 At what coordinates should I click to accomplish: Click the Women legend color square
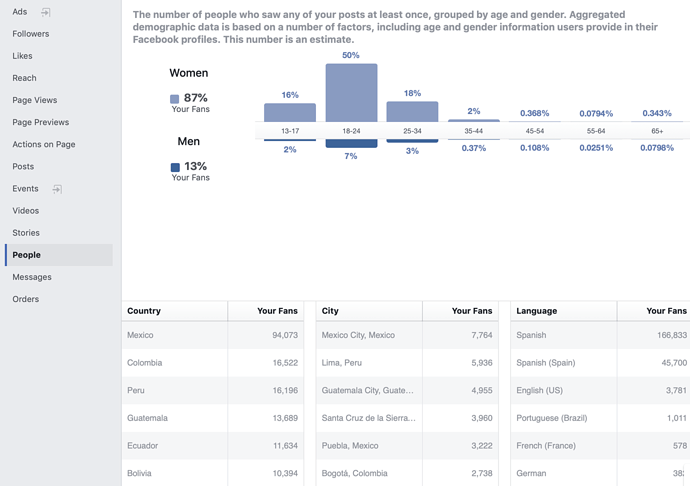(x=175, y=99)
